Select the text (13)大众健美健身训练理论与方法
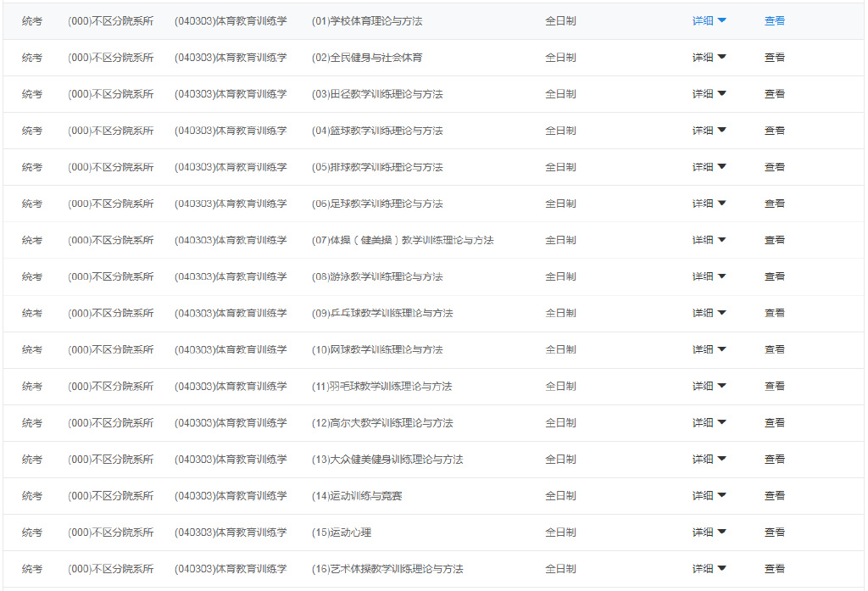Screen dimensions: 868x591 tap(387, 460)
